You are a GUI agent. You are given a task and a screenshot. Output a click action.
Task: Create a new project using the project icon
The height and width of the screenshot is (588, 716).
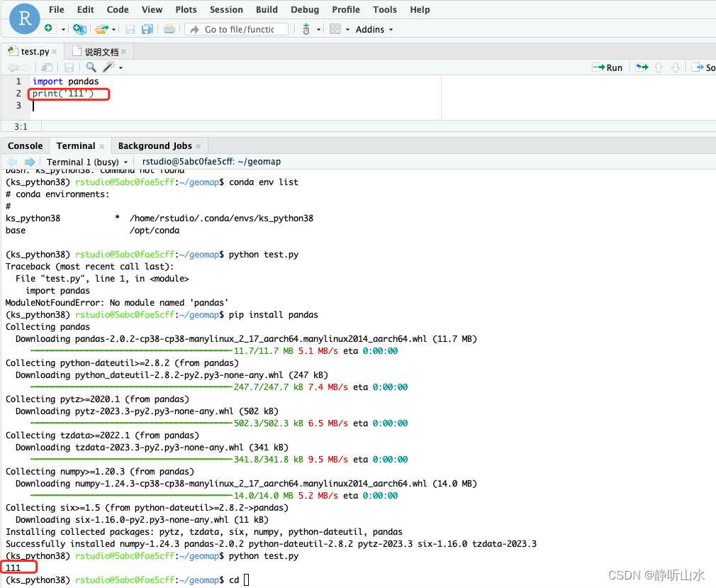tap(79, 29)
